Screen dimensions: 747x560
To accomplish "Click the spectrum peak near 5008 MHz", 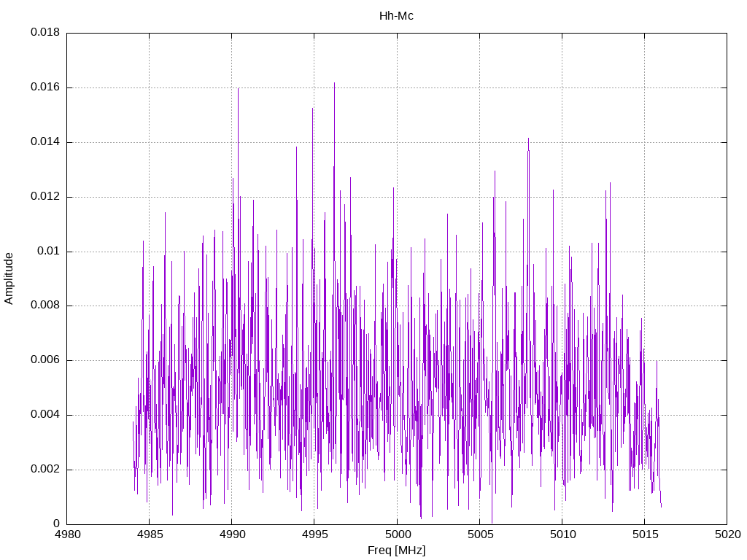I will [x=528, y=139].
